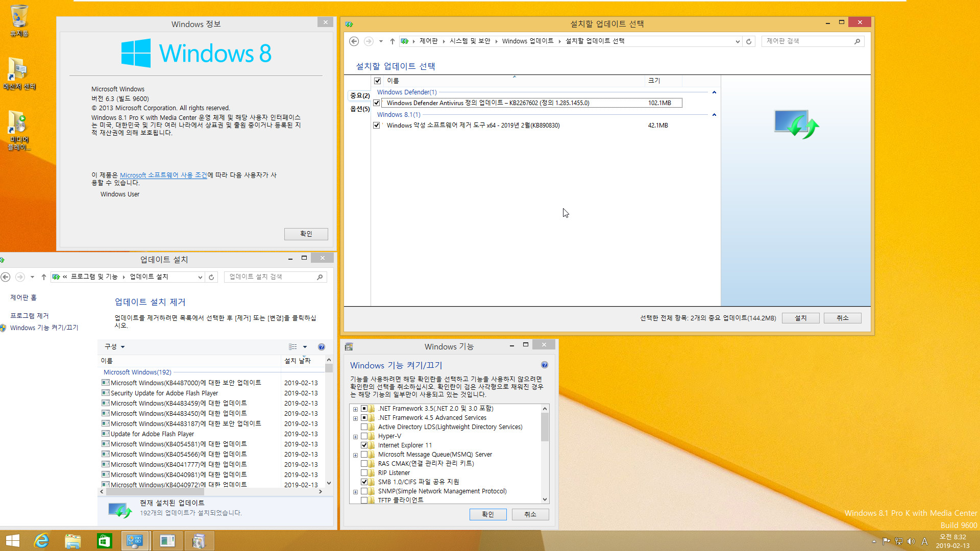Click 확인 in Windows info dialog
Image resolution: width=980 pixels, height=551 pixels.
pyautogui.click(x=306, y=234)
